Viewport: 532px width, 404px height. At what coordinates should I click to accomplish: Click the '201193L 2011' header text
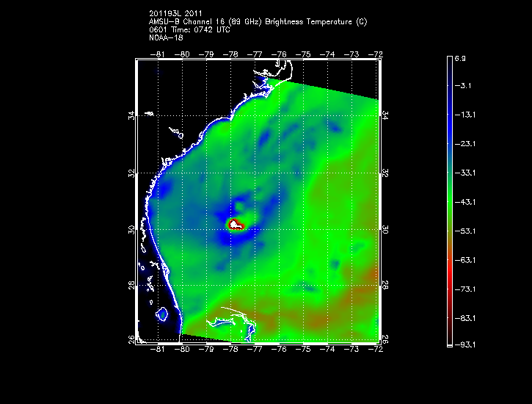pyautogui.click(x=175, y=13)
